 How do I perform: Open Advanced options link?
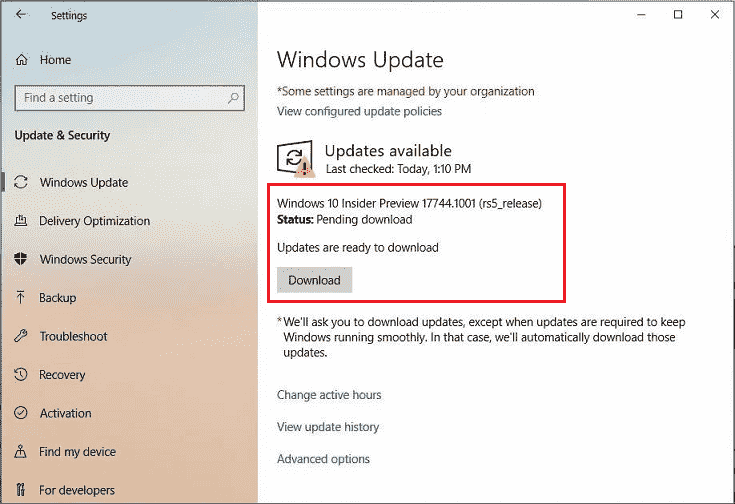(x=323, y=459)
